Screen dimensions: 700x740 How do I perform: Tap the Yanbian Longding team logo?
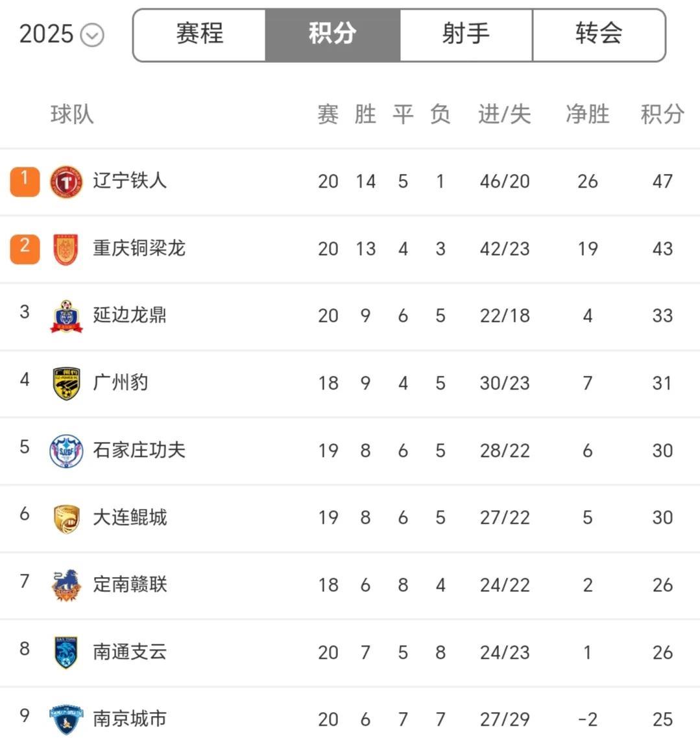[66, 317]
